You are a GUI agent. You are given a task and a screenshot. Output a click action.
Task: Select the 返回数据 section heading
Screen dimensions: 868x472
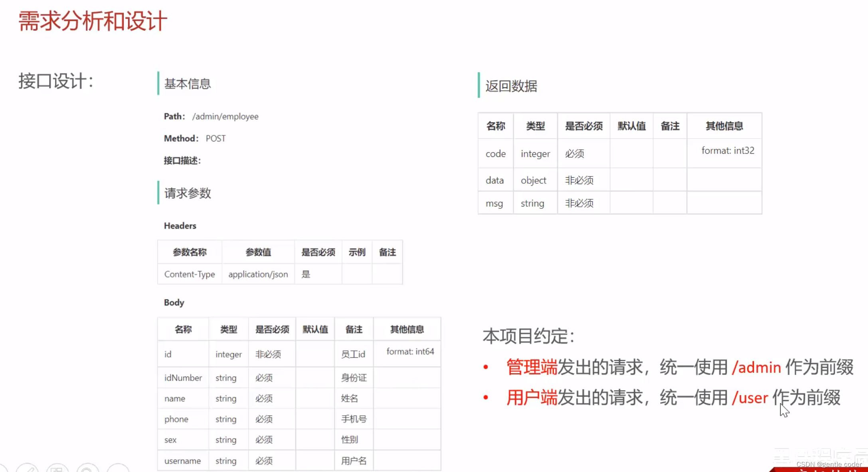(511, 86)
